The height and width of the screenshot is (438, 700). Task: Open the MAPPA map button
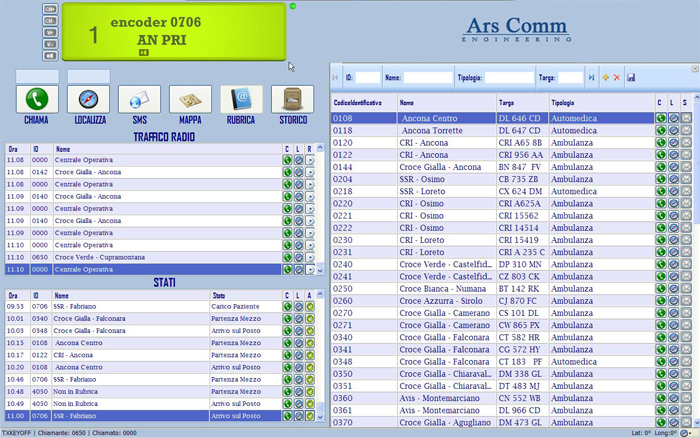(190, 99)
